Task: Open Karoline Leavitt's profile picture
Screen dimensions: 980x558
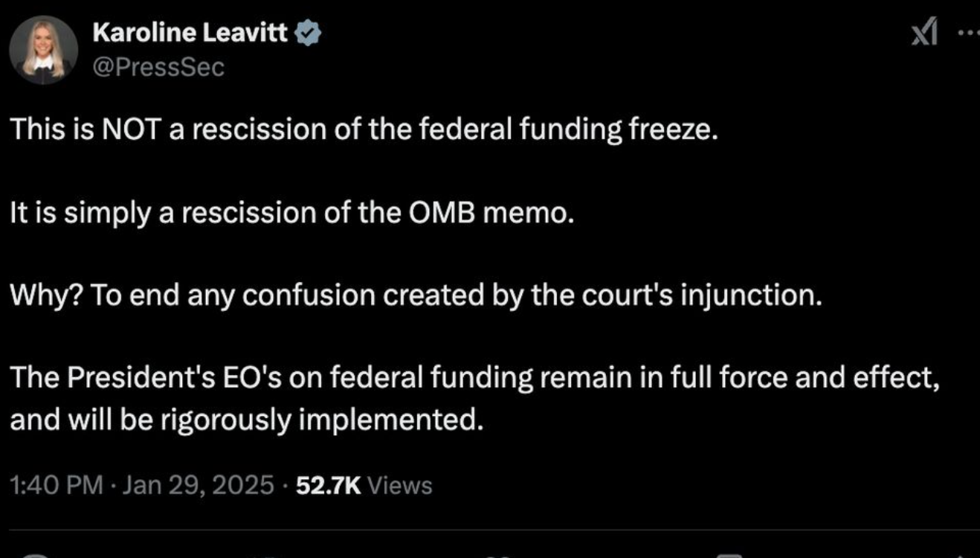Action: tap(43, 48)
